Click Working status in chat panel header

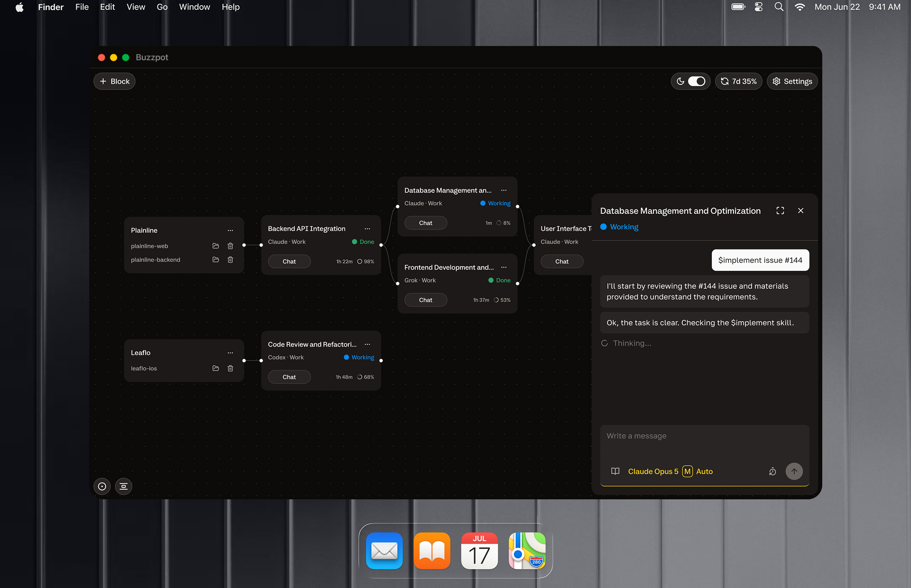[x=619, y=227]
